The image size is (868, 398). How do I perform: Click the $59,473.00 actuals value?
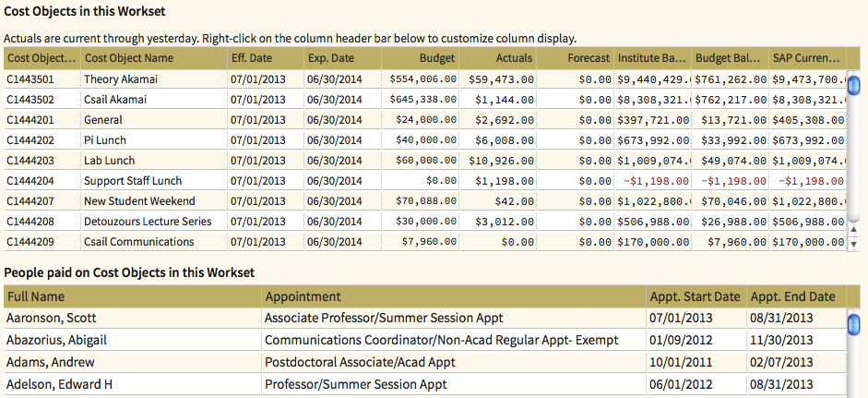coord(501,79)
